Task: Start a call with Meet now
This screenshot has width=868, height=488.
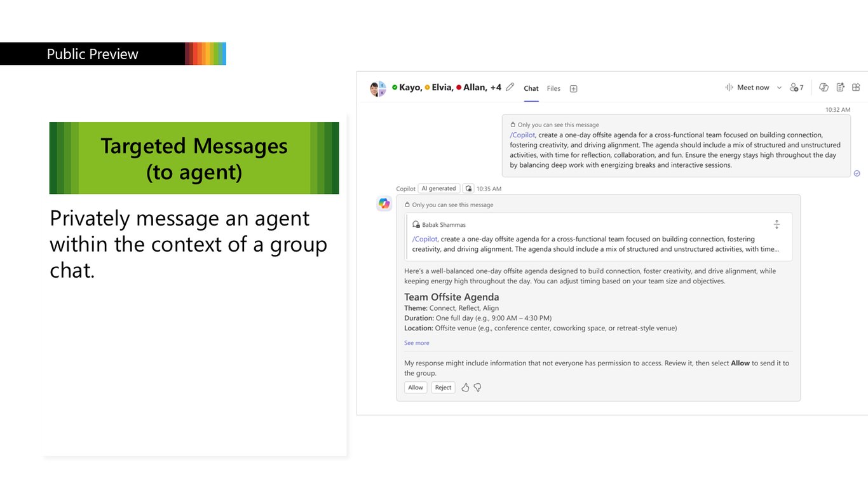Action: 747,88
